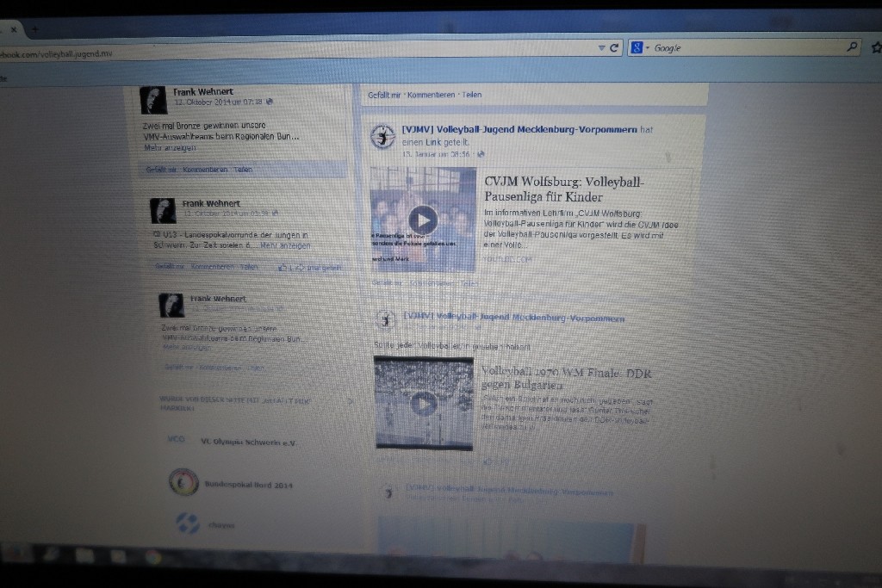Screen dimensions: 882x588
Task: Open [VJMV] Volleyball-Jugend Mecklenburg-Vorpommern on link post
Action: 519,129
